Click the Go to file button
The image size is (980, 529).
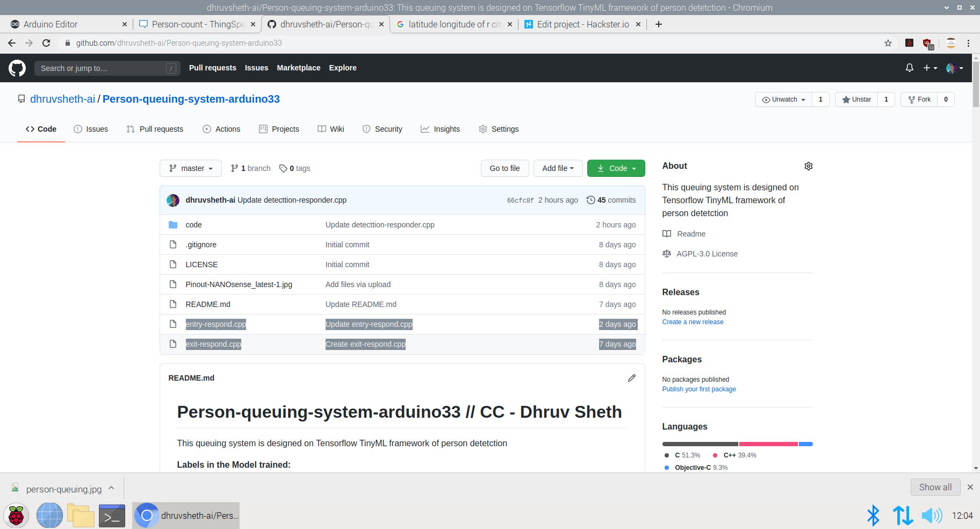pyautogui.click(x=505, y=168)
